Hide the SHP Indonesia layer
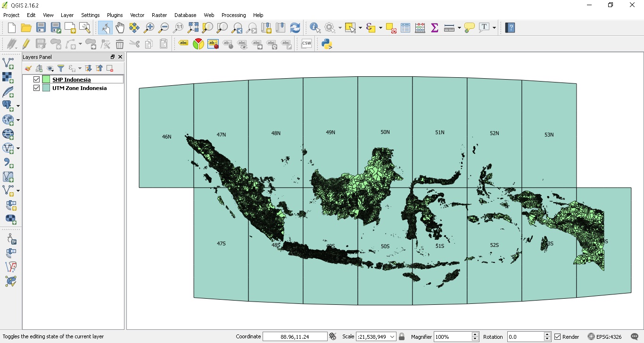Viewport: 644px width, 343px height. point(36,79)
